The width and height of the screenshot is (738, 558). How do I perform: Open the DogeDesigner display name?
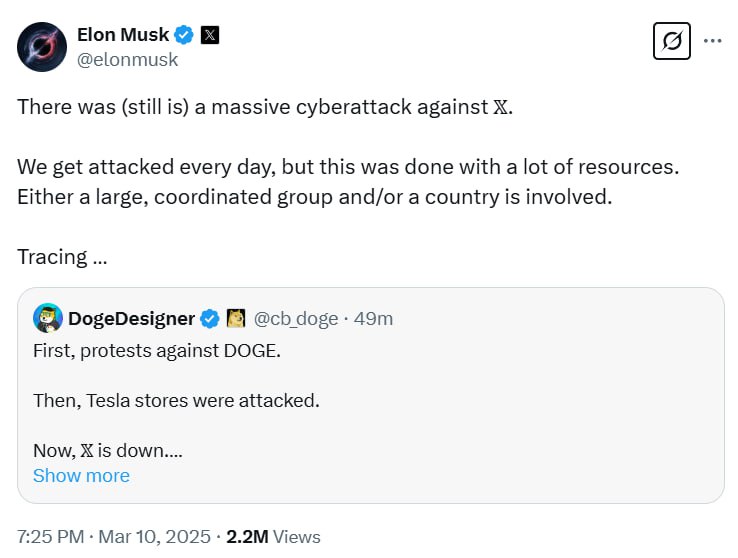[x=131, y=319]
